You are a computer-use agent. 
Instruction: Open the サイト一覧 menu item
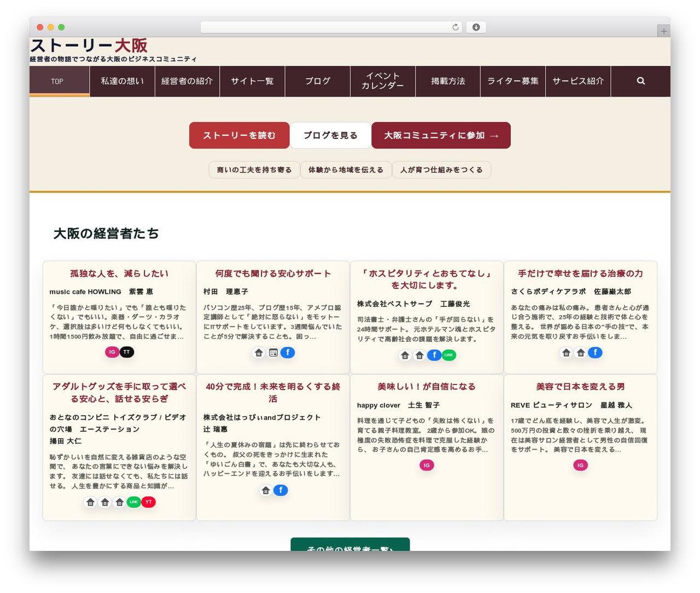[x=252, y=82]
